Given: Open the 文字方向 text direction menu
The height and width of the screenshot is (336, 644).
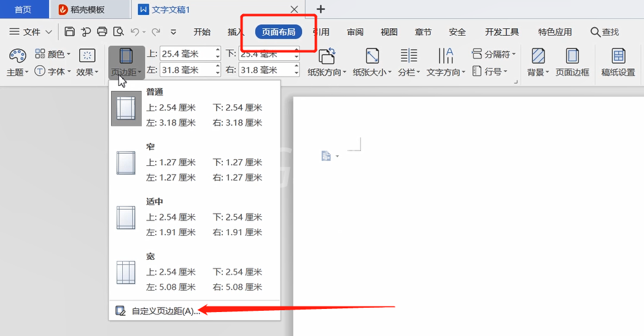Looking at the screenshot, I should pyautogui.click(x=446, y=63).
